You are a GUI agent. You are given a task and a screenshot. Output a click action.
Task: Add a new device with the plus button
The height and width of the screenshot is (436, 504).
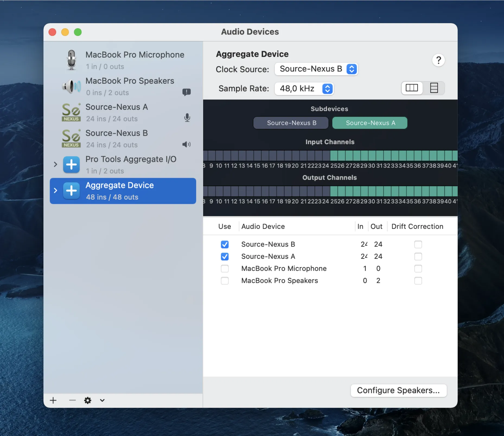click(53, 400)
